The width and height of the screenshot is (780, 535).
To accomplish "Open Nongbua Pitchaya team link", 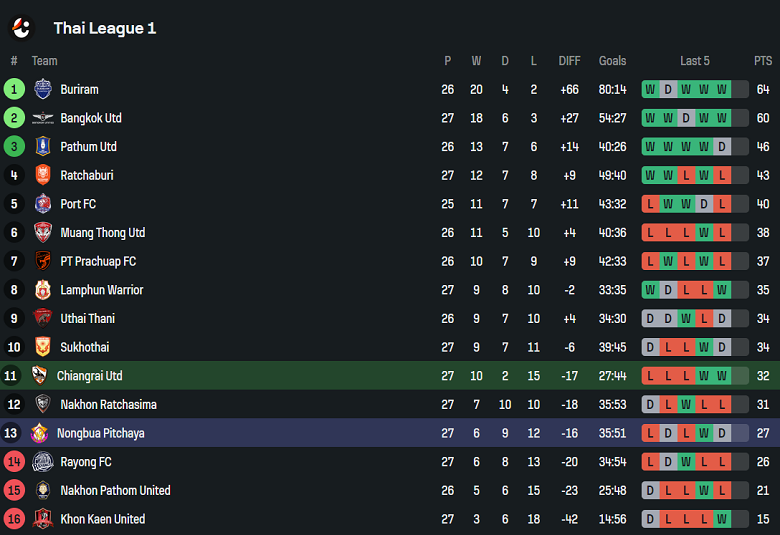I will pos(100,433).
